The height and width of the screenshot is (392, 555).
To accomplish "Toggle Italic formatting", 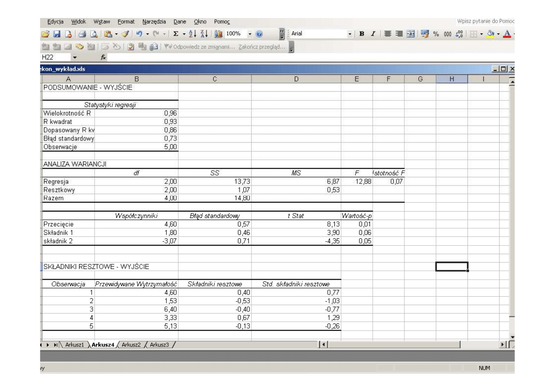I will (374, 34).
